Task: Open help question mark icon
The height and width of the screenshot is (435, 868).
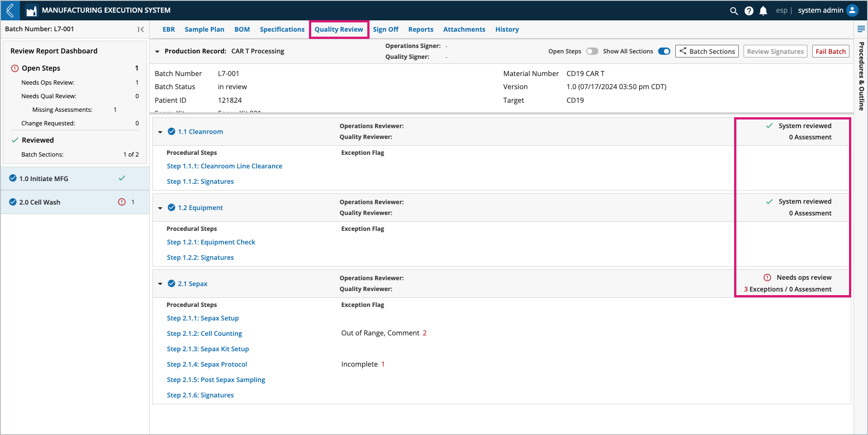Action: click(x=749, y=10)
